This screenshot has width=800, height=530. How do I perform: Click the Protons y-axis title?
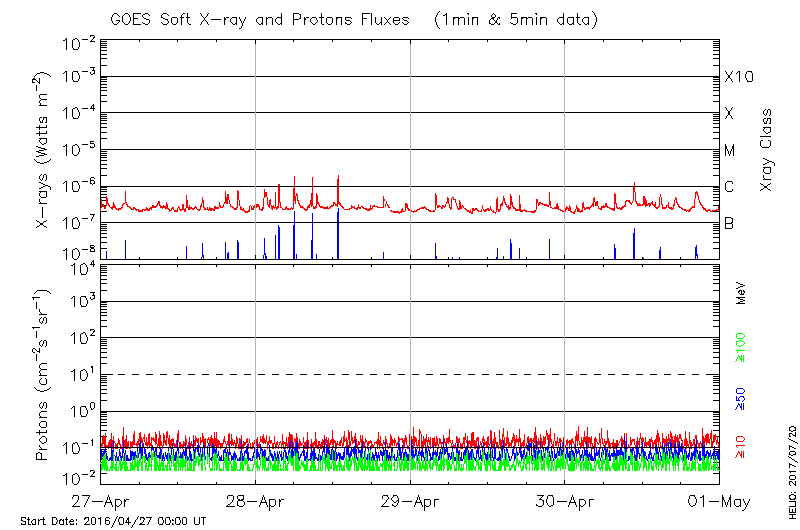[42, 376]
